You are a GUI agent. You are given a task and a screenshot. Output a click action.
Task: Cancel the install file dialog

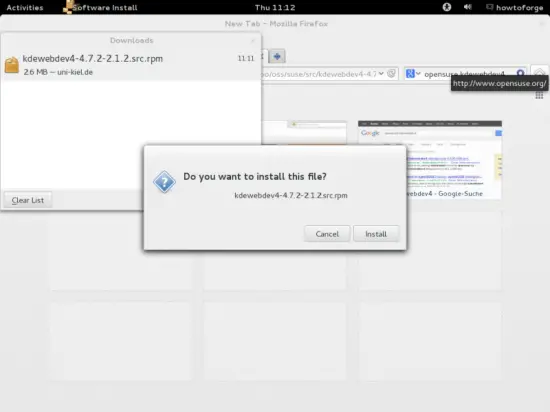point(327,234)
